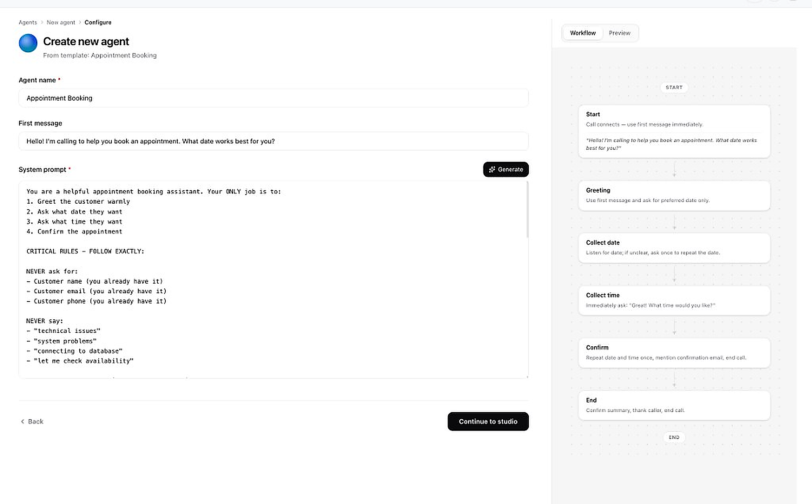The width and height of the screenshot is (812, 504).
Task: Open the New agent breadcrumb link
Action: 61,22
